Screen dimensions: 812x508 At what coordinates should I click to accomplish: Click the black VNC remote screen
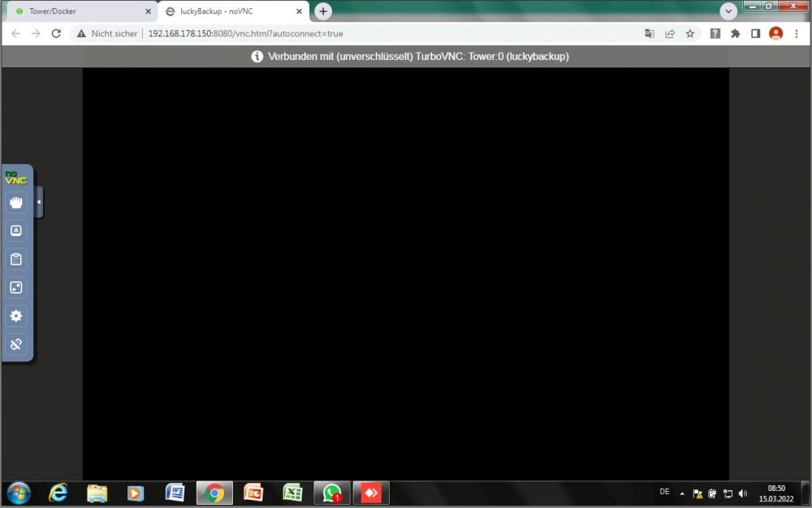click(406, 274)
